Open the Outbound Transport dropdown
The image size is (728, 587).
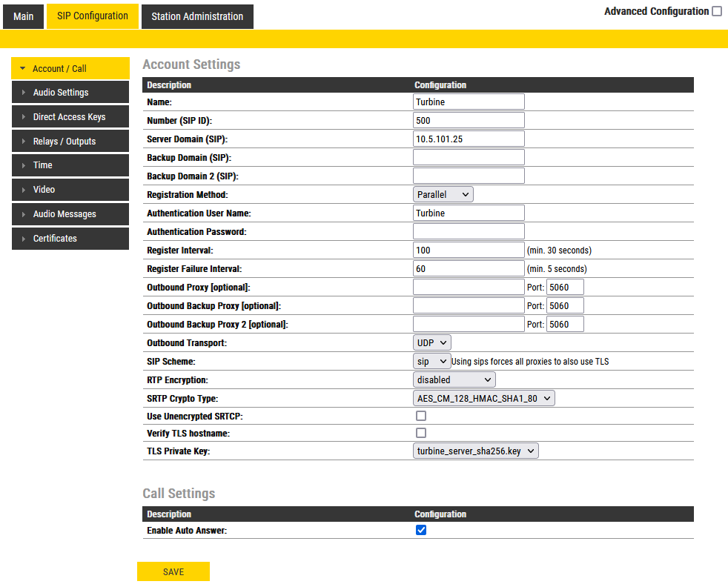[431, 342]
